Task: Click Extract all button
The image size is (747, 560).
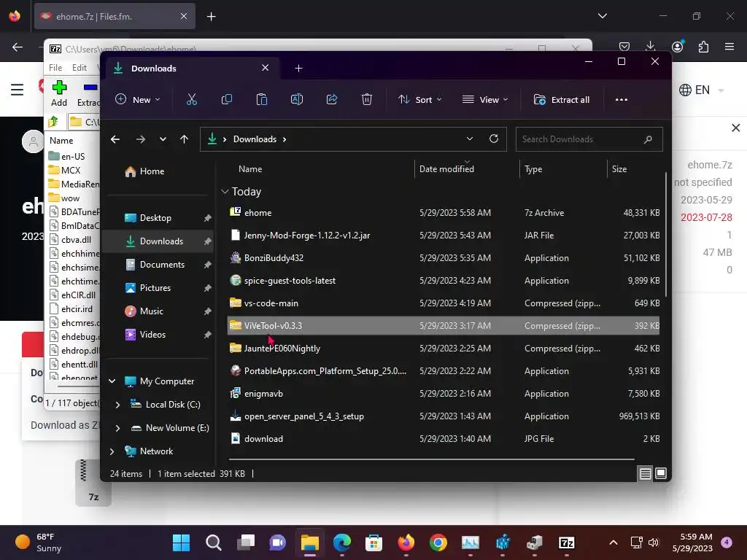Action: pos(562,99)
